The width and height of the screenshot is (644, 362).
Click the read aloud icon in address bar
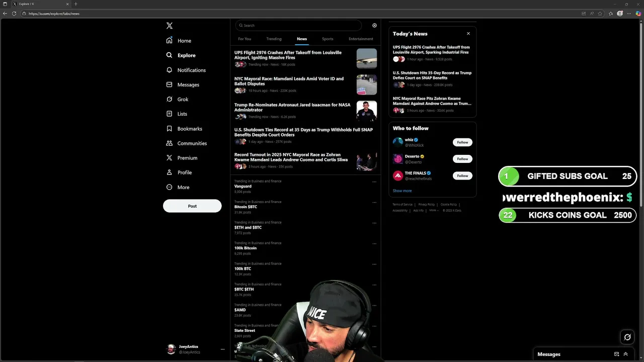pos(592,14)
